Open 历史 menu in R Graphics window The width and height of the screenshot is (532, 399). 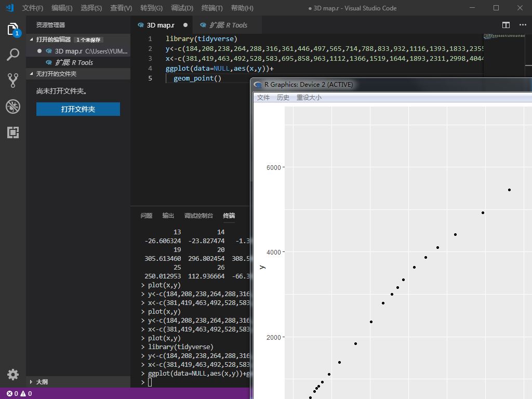tap(283, 98)
